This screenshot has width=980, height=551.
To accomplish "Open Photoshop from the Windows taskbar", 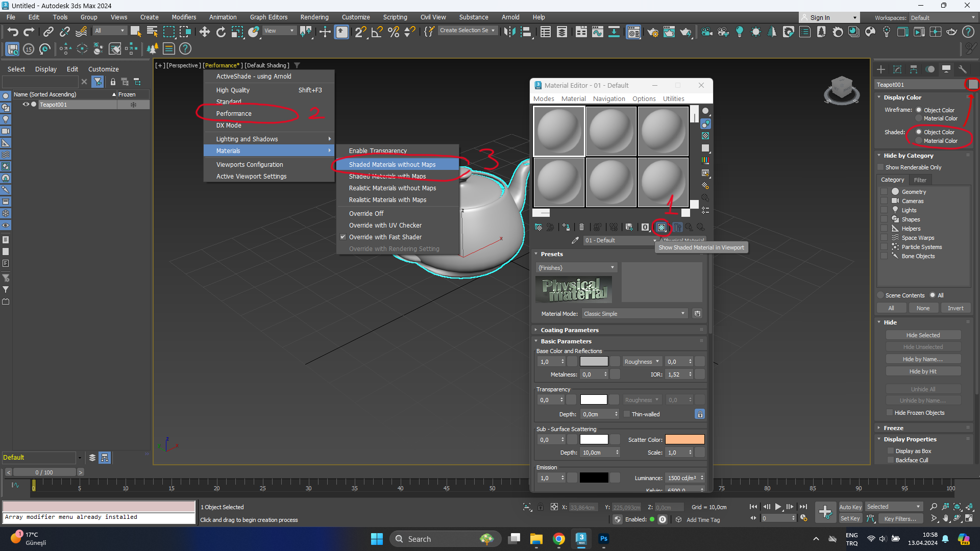I will click(604, 539).
